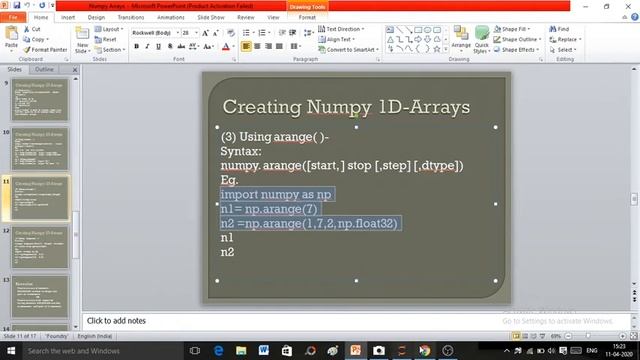The height and width of the screenshot is (360, 640).
Task: Open the Drawing Tools Format tab
Action: pyautogui.click(x=307, y=17)
